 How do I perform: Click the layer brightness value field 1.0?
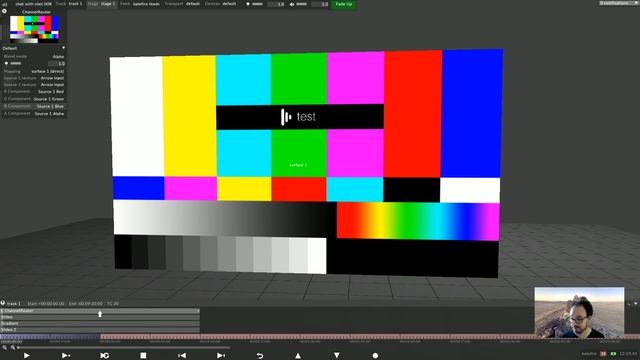pos(56,64)
